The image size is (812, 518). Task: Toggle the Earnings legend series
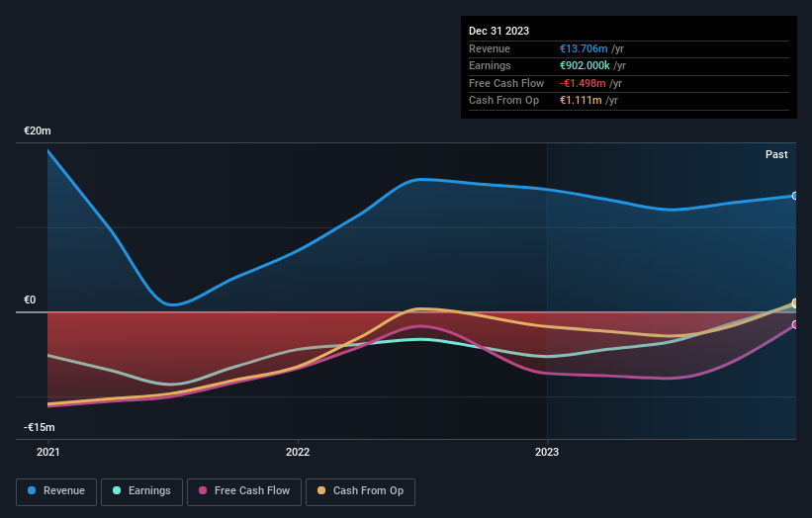pos(141,491)
